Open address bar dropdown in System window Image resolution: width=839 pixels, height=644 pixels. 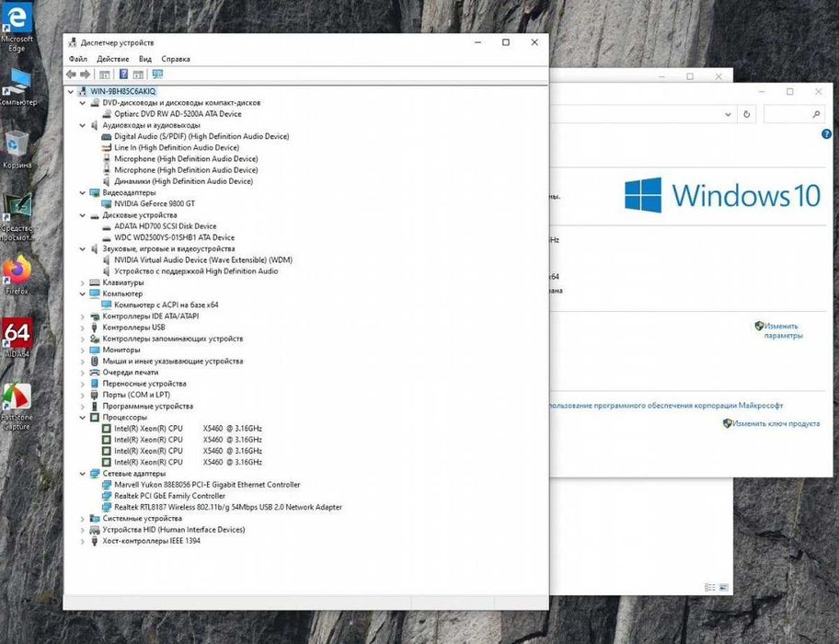coord(728,114)
